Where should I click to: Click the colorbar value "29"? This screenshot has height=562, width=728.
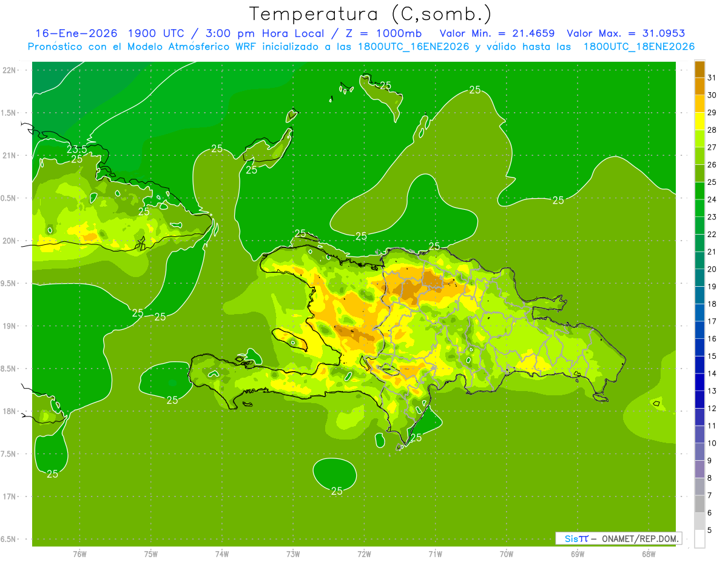[x=712, y=113]
